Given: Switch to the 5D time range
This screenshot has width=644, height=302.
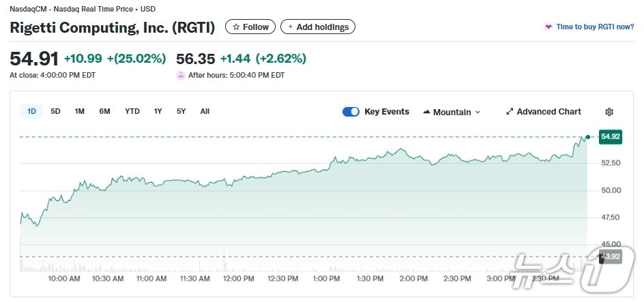Looking at the screenshot, I should 56,111.
